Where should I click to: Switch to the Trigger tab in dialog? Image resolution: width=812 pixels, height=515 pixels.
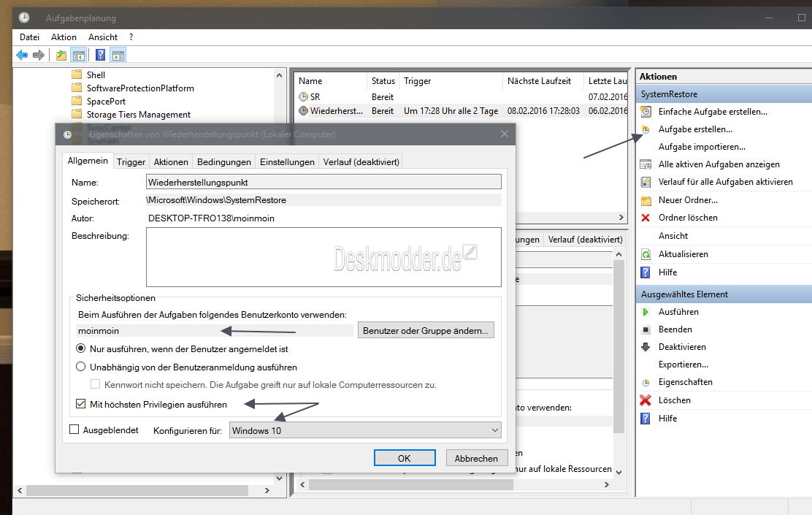[131, 161]
